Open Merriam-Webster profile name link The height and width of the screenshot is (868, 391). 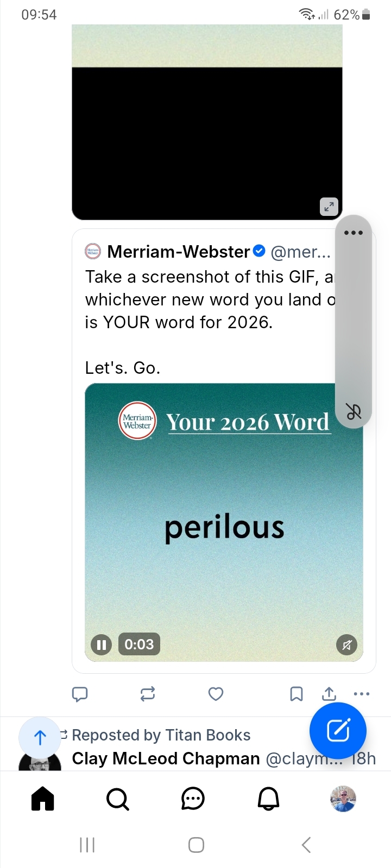[179, 252]
